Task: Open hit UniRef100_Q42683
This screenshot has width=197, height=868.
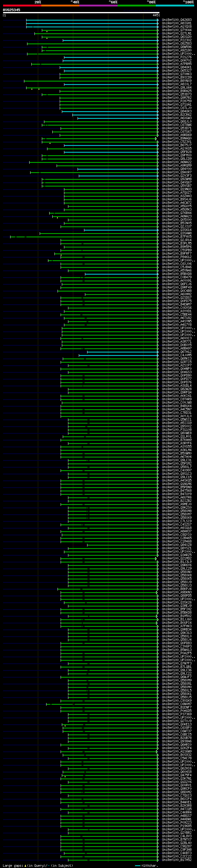Action: pyautogui.click(x=176, y=20)
